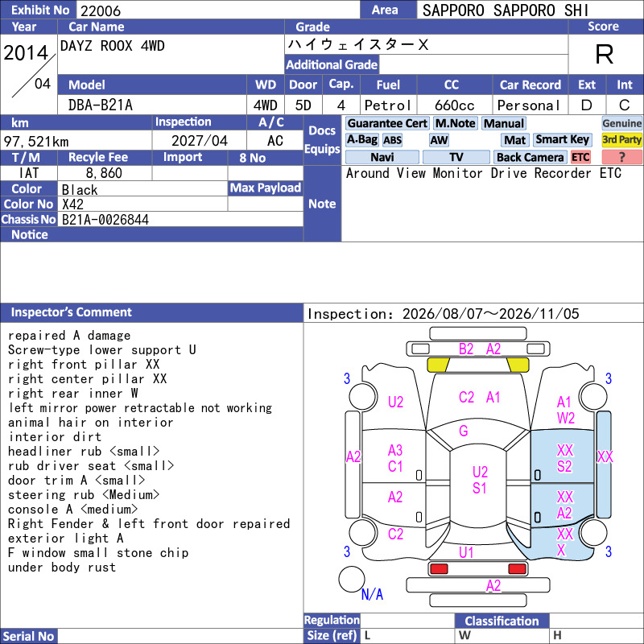Viewport: 644px width, 644px height.
Task: Select the chassis number B21A-0026844
Action: [x=105, y=220]
